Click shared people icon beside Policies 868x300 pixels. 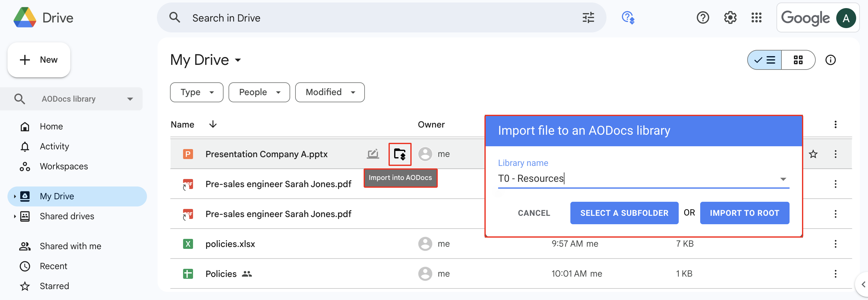coord(247,274)
